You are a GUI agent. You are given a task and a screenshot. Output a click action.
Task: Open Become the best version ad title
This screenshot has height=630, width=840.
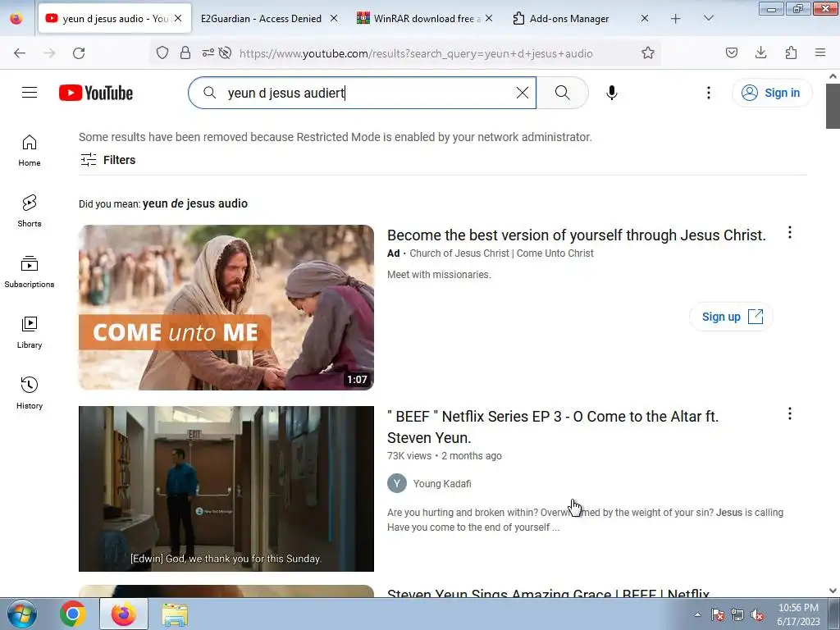coord(577,235)
